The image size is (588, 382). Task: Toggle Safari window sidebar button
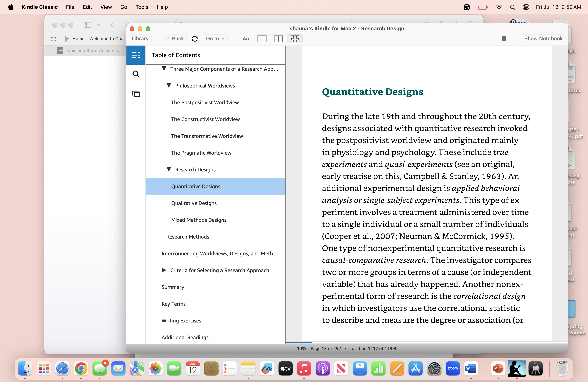click(87, 25)
